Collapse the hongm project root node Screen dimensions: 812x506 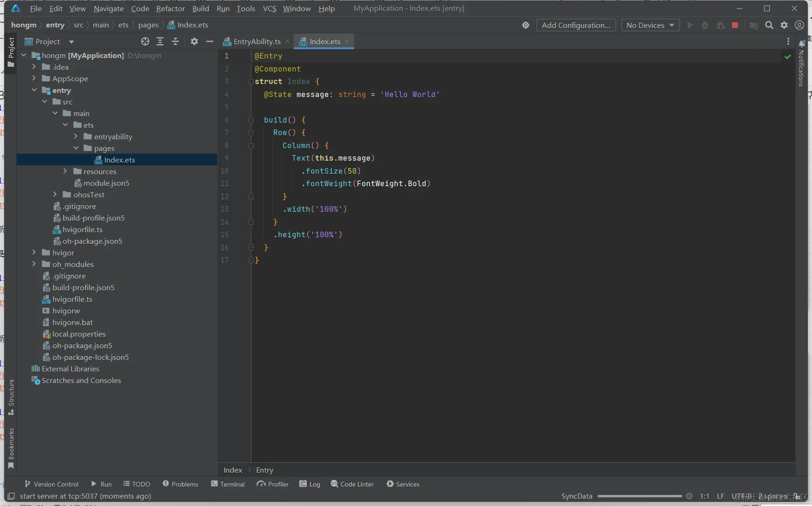point(24,55)
